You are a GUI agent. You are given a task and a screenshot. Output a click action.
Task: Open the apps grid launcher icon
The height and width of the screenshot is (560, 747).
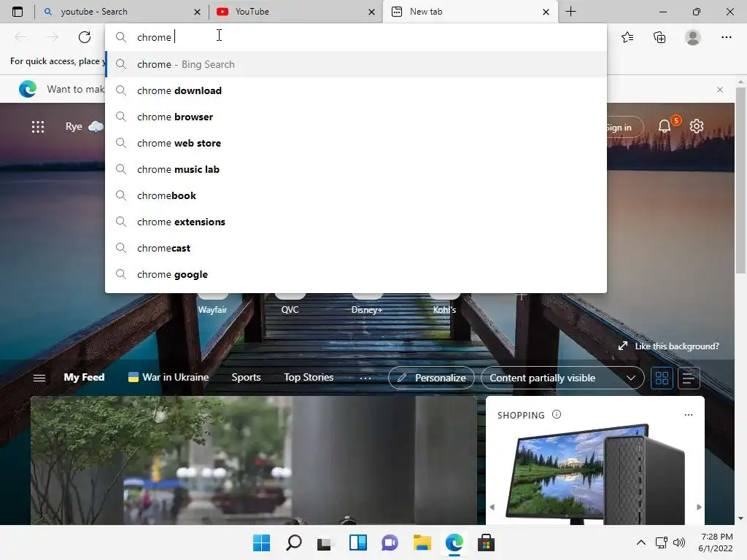tap(38, 127)
